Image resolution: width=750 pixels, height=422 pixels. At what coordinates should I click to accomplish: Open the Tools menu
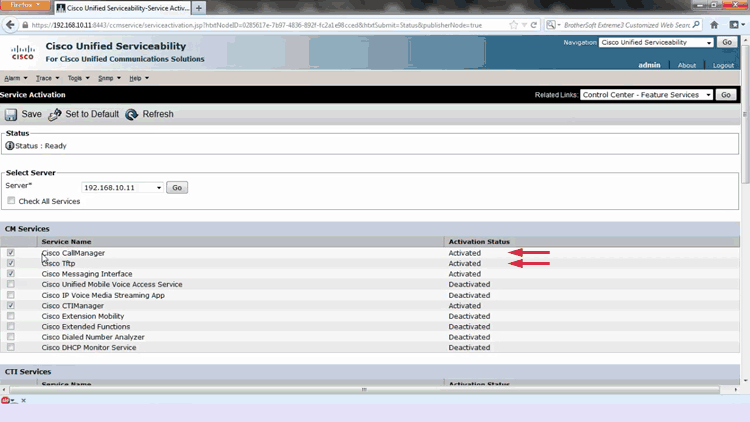pyautogui.click(x=78, y=78)
